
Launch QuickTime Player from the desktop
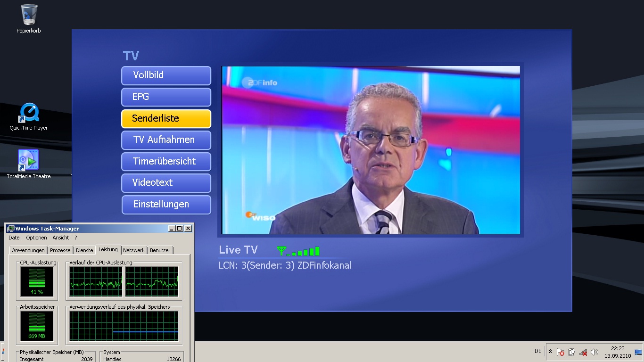pyautogui.click(x=29, y=117)
